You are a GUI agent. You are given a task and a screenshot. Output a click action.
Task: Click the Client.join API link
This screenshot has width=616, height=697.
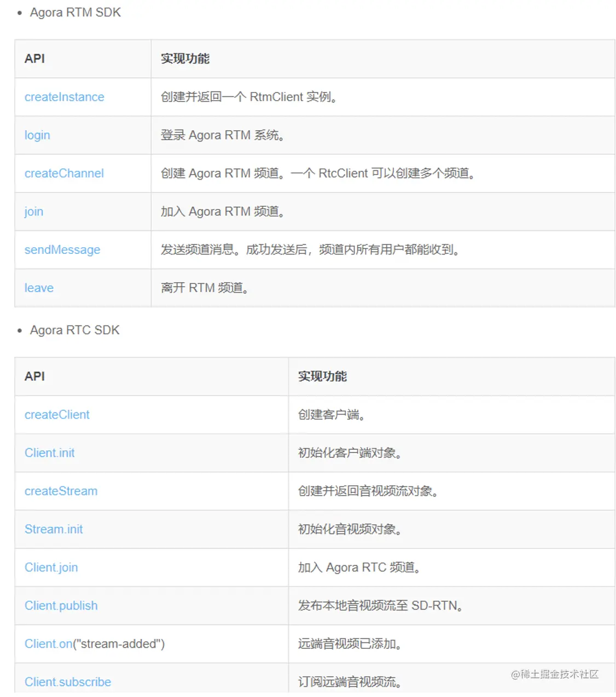[51, 568]
